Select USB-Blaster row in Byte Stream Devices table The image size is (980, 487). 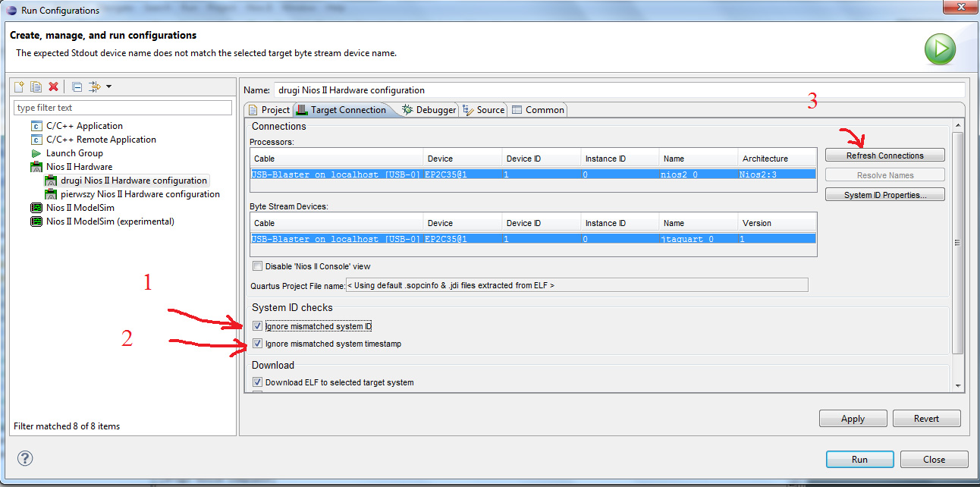(533, 239)
